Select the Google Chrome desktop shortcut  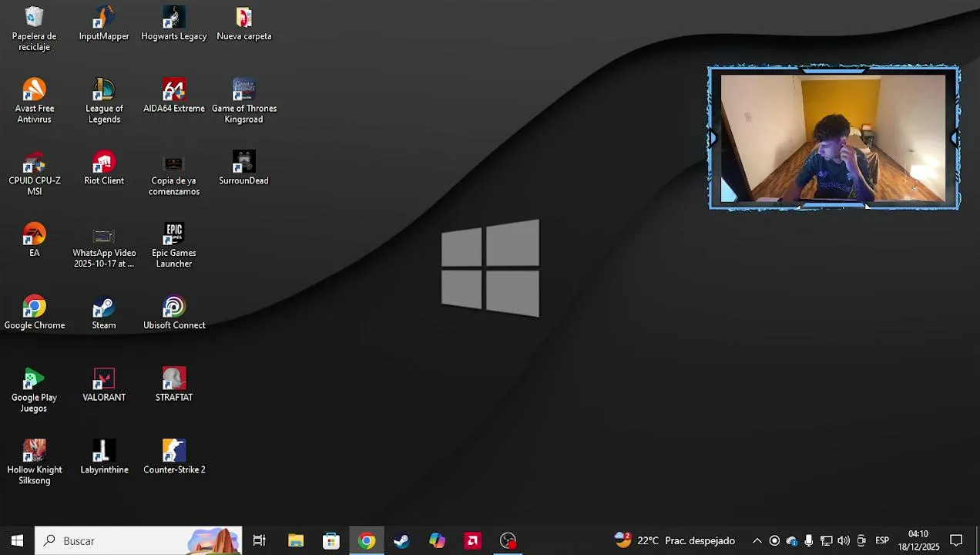tap(34, 313)
